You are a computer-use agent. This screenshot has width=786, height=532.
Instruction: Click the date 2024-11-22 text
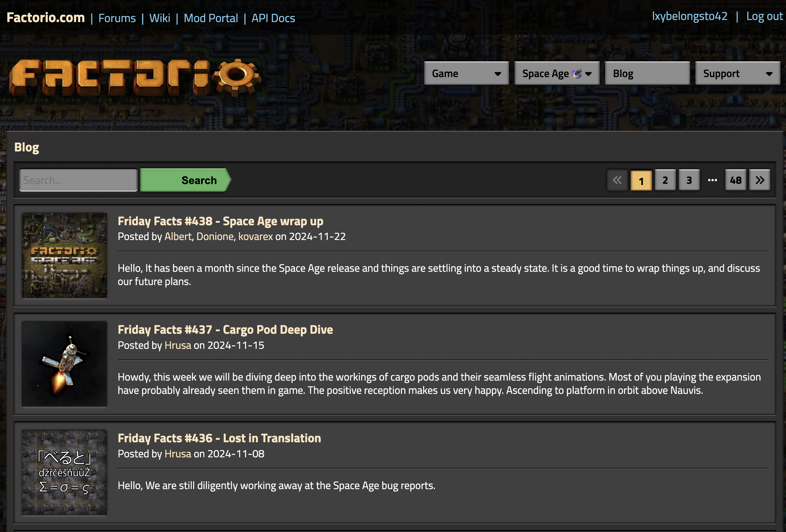coord(317,236)
